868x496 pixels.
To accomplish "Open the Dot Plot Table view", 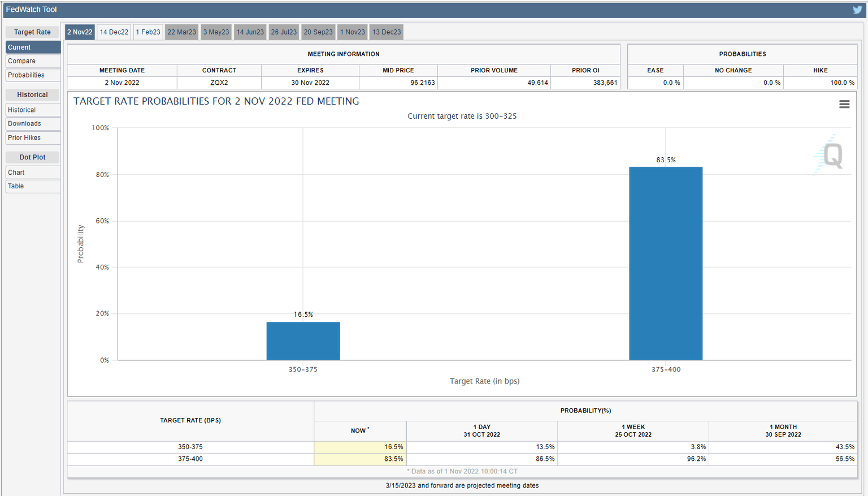I will click(33, 186).
